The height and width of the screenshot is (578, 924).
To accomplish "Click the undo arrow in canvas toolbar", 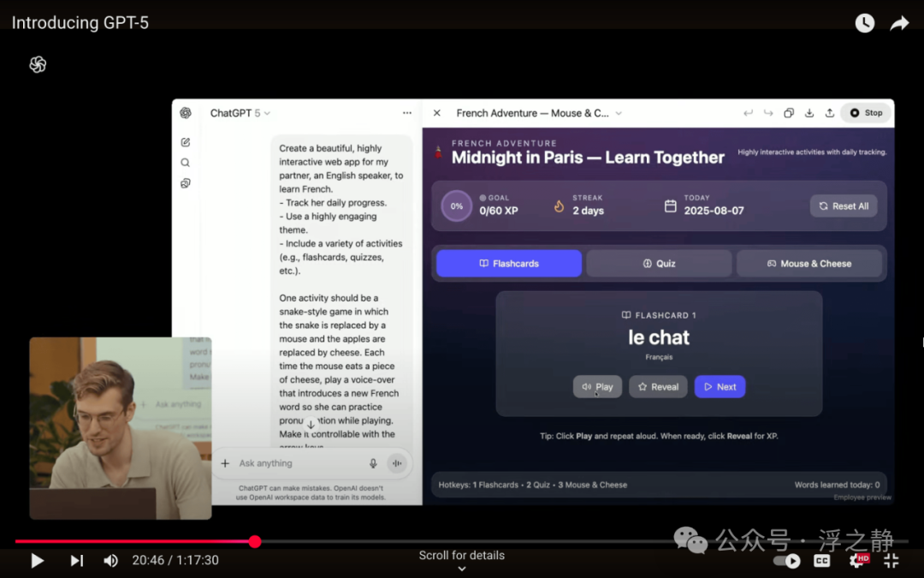I will coord(748,113).
